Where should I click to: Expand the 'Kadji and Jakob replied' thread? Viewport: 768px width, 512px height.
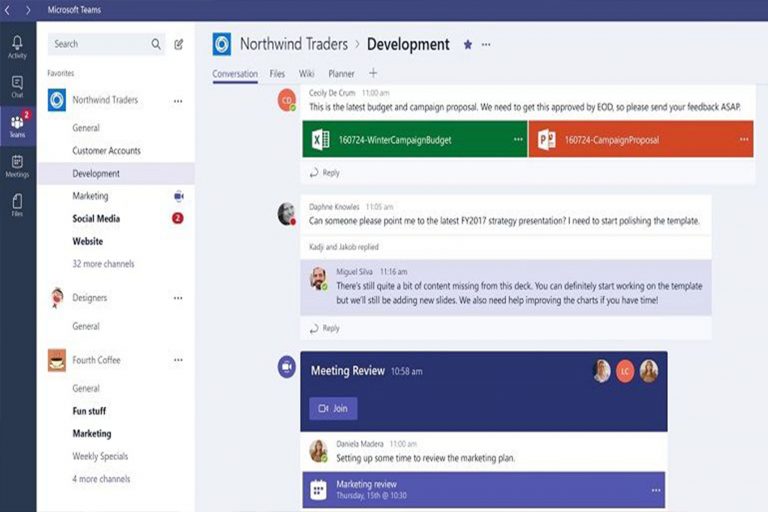pyautogui.click(x=344, y=247)
